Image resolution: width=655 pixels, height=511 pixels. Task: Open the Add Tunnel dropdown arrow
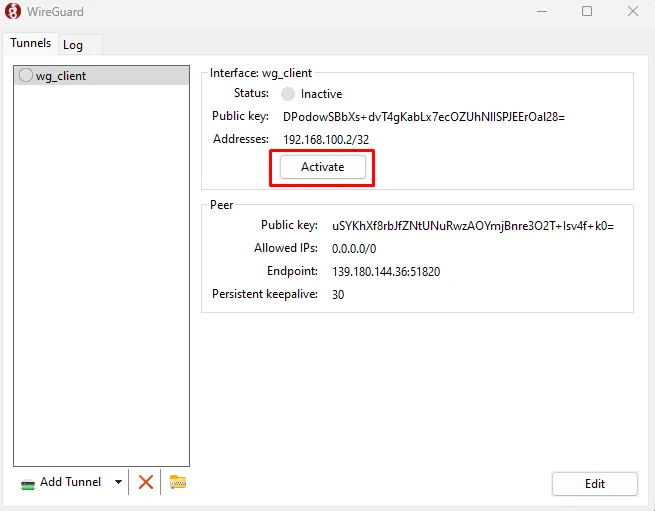click(x=118, y=482)
